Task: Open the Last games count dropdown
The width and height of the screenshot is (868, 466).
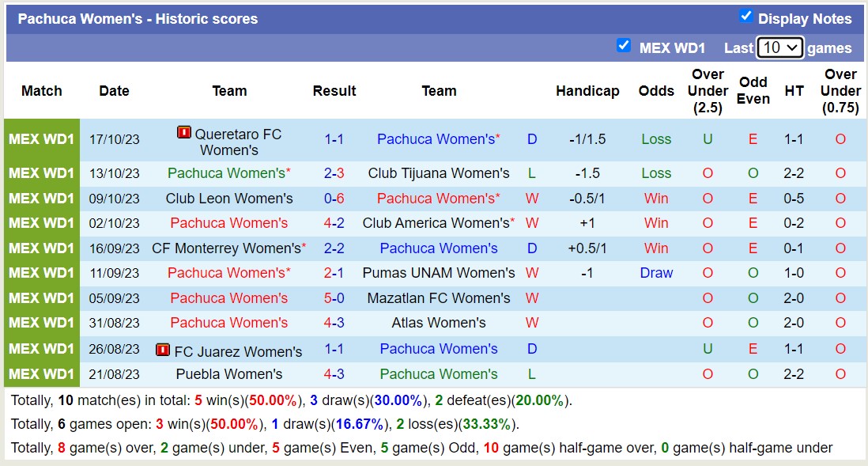Action: coord(779,47)
